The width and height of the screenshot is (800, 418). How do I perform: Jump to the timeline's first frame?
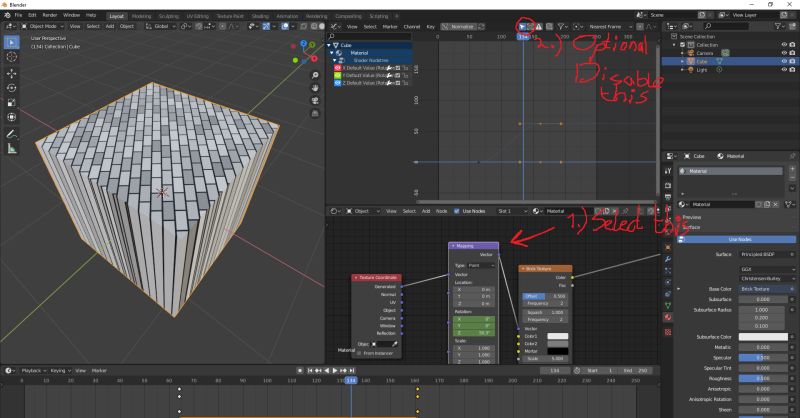[x=310, y=371]
